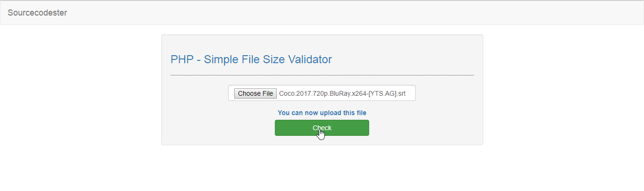Image resolution: width=644 pixels, height=191 pixels.
Task: Click the selected Coco.2017 file name
Action: tap(342, 93)
